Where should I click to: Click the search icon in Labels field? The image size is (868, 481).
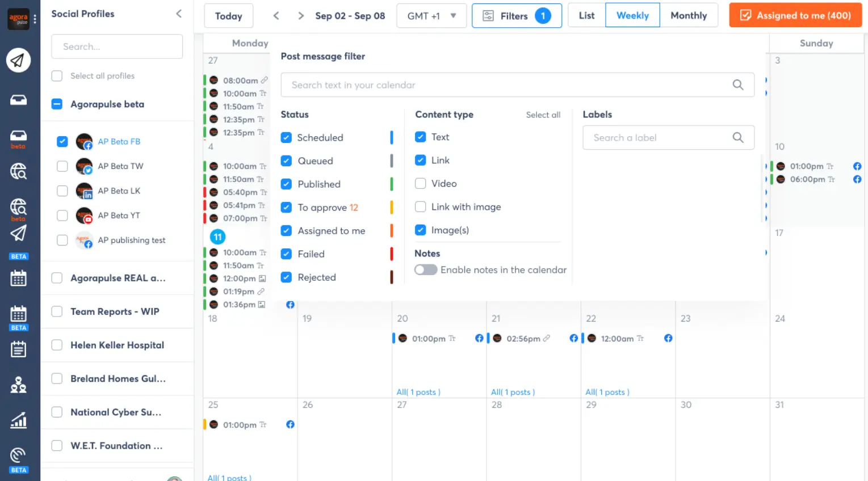coord(737,138)
